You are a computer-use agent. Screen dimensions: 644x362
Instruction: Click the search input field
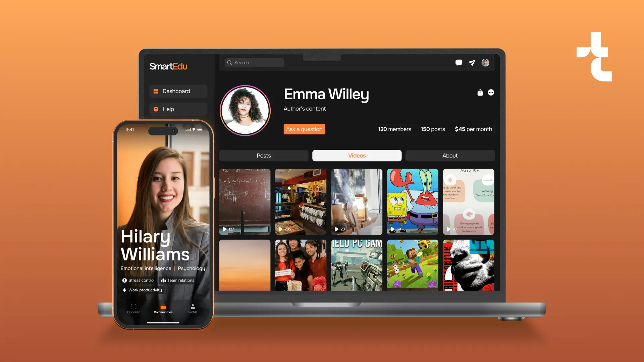[254, 62]
